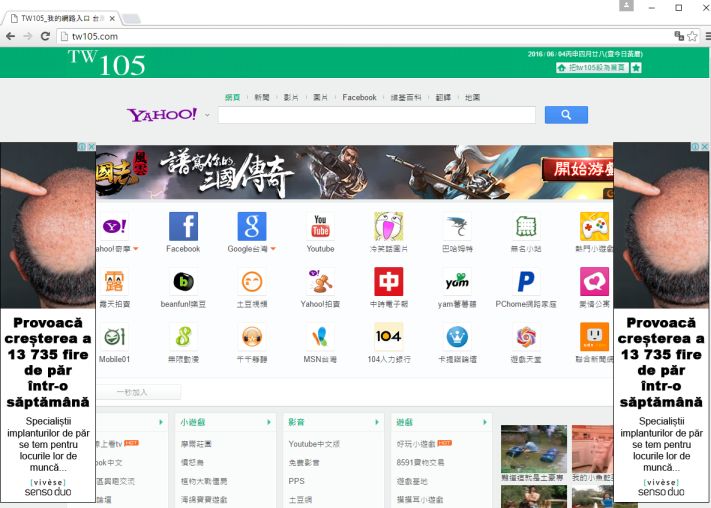Open the Youtube shortcut icon
This screenshot has height=508, width=711.
[320, 226]
